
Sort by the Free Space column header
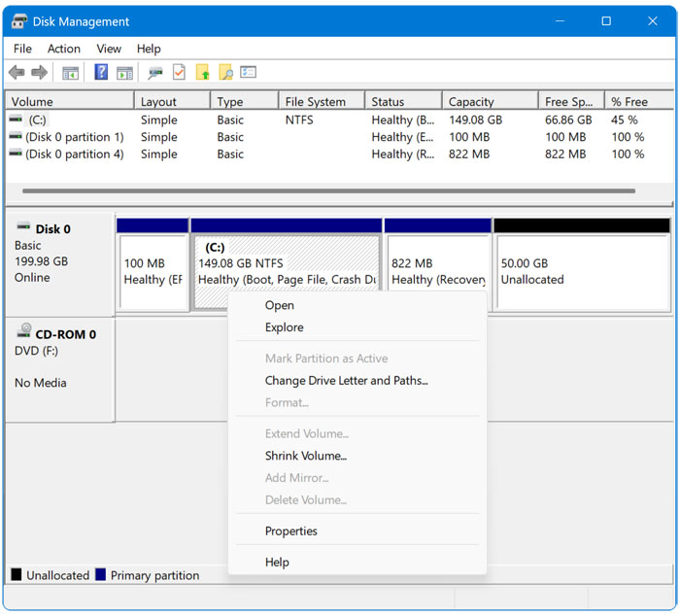click(x=571, y=101)
